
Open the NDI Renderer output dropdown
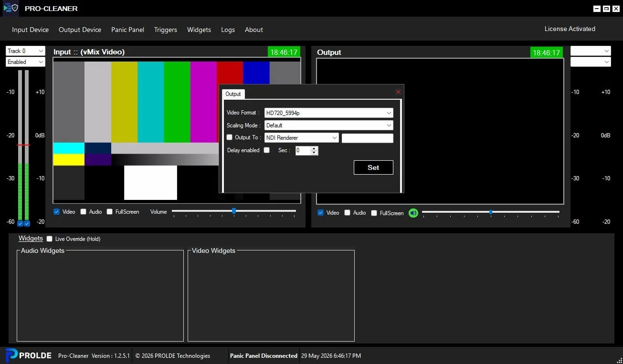[x=302, y=138]
